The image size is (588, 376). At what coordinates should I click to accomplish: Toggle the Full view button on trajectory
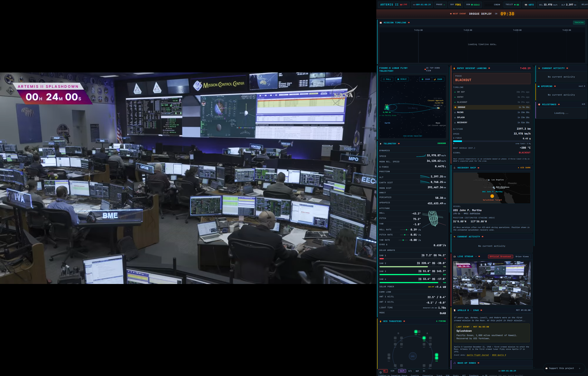[x=387, y=79]
